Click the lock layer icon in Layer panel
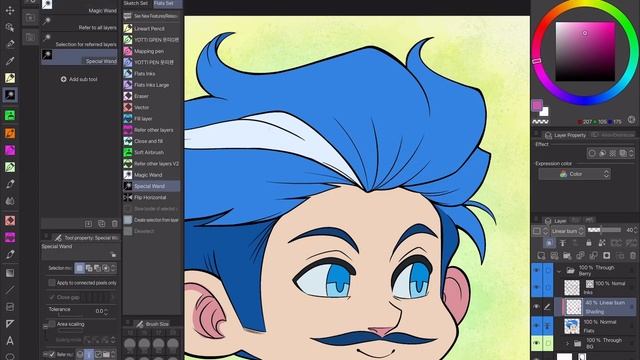 [x=589, y=243]
